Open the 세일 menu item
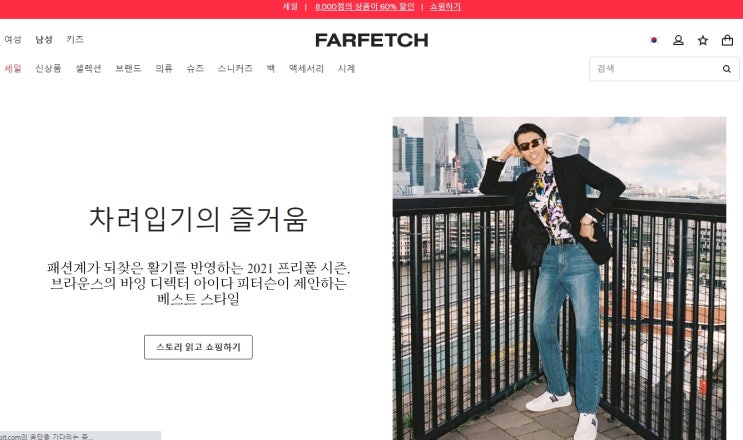This screenshot has width=743, height=440. 13,69
